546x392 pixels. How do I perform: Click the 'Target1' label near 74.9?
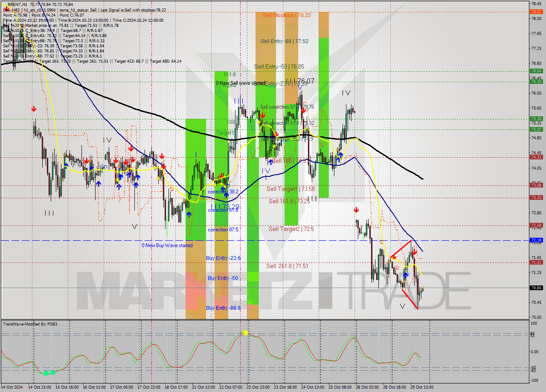click(225, 133)
